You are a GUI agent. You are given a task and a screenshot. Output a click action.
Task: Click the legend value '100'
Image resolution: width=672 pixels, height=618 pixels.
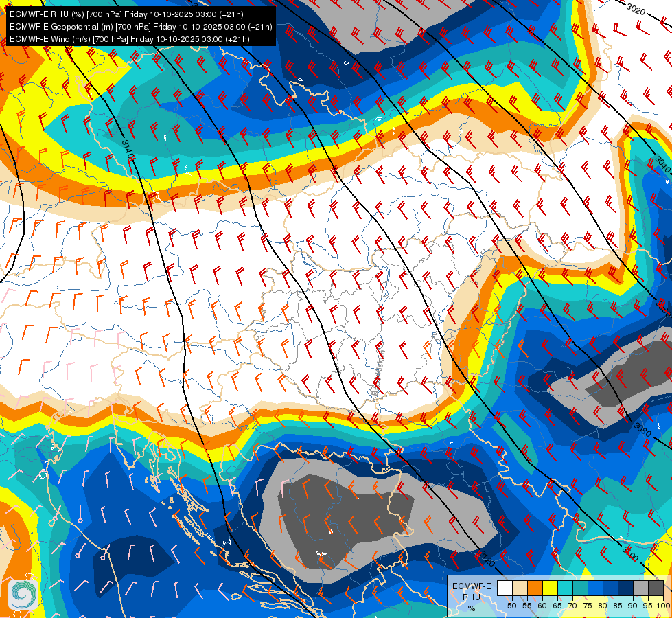(x=664, y=606)
